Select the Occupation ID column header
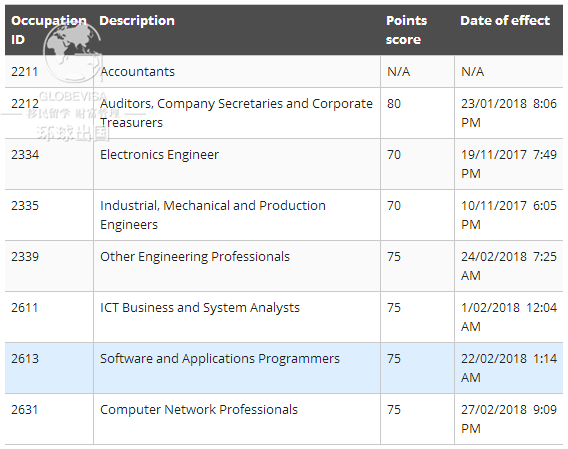This screenshot has height=449, width=568. click(49, 30)
